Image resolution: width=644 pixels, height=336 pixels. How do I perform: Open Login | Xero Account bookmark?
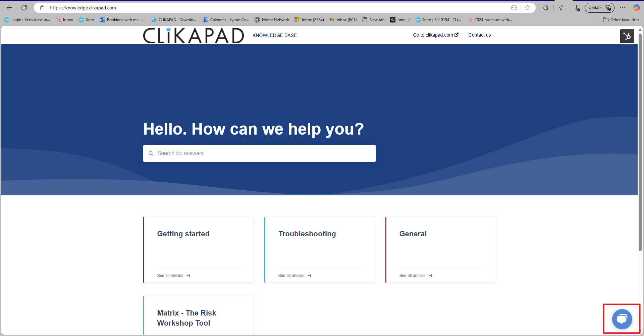[x=27, y=20]
